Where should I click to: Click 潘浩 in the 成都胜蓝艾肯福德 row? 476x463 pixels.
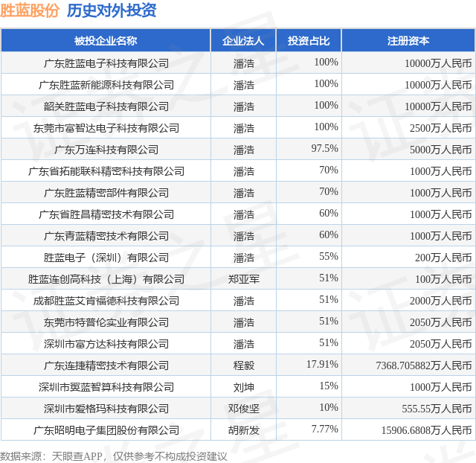click(x=243, y=301)
